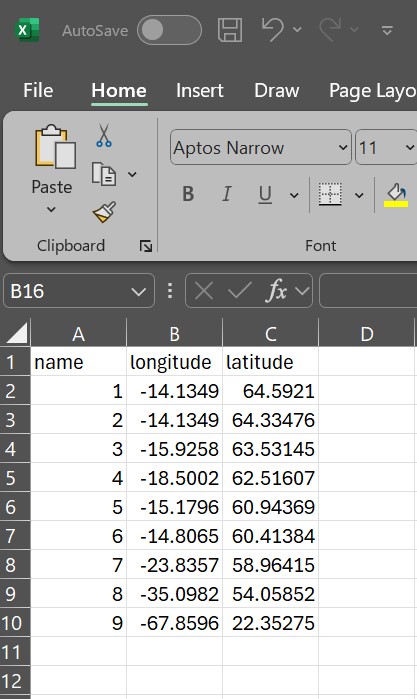Open the File menu

click(38, 90)
